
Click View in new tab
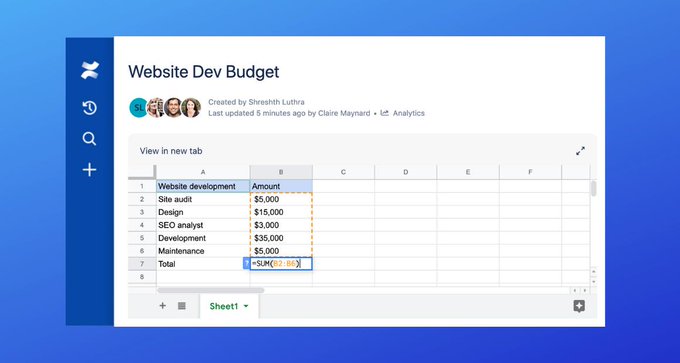pos(171,151)
